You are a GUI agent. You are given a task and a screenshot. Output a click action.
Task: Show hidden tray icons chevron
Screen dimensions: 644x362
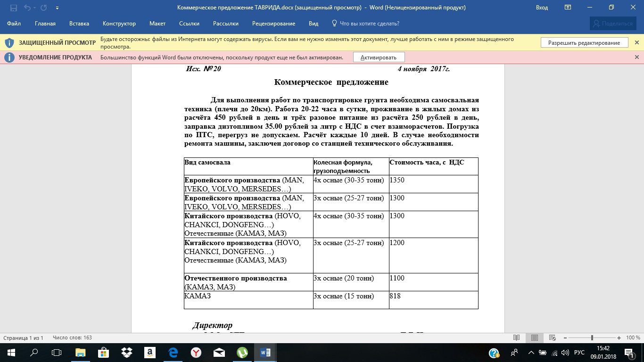[531, 353]
